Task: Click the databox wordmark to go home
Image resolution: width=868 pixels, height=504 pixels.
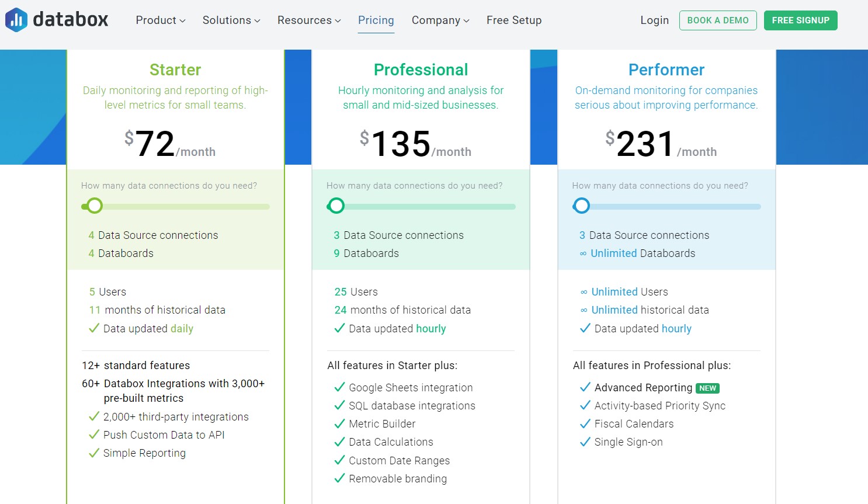Action: 71,20
